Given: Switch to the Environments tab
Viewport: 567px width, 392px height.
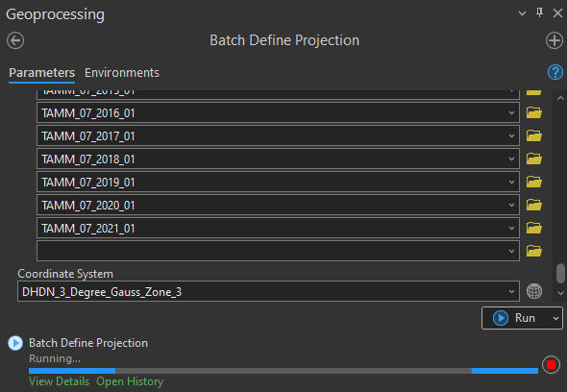Looking at the screenshot, I should (x=122, y=73).
